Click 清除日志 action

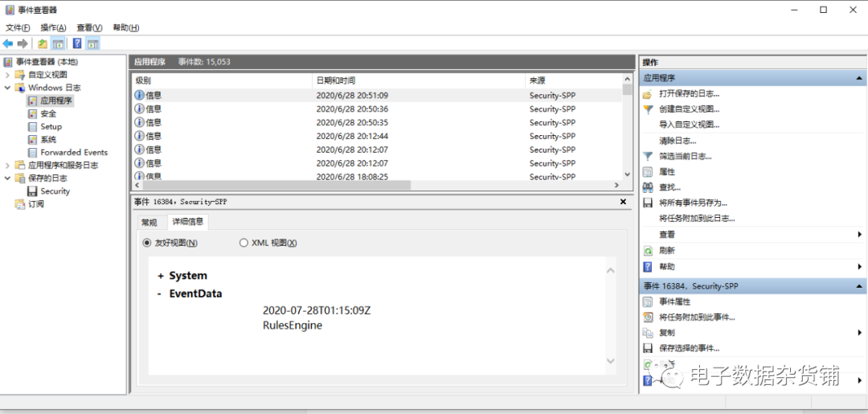678,141
